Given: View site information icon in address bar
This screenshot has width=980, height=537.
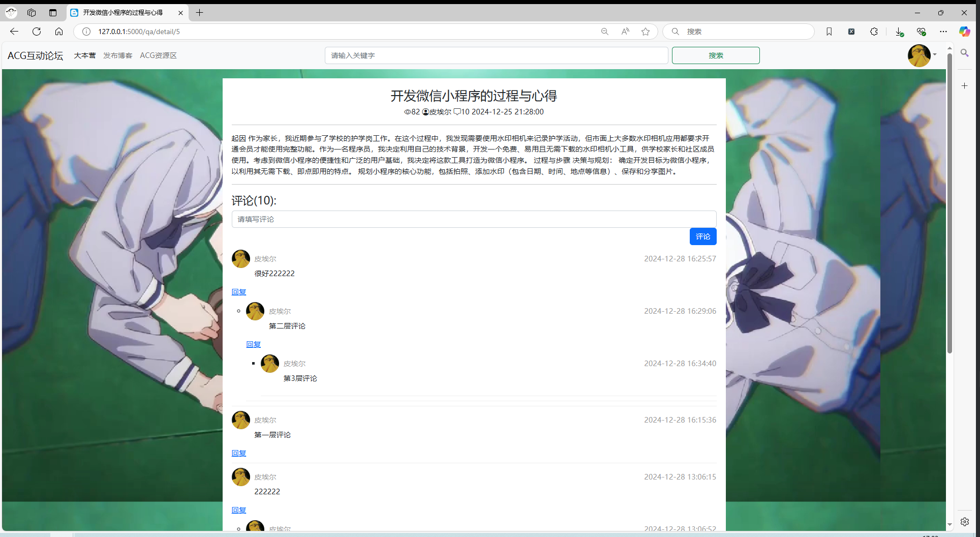Looking at the screenshot, I should point(86,32).
